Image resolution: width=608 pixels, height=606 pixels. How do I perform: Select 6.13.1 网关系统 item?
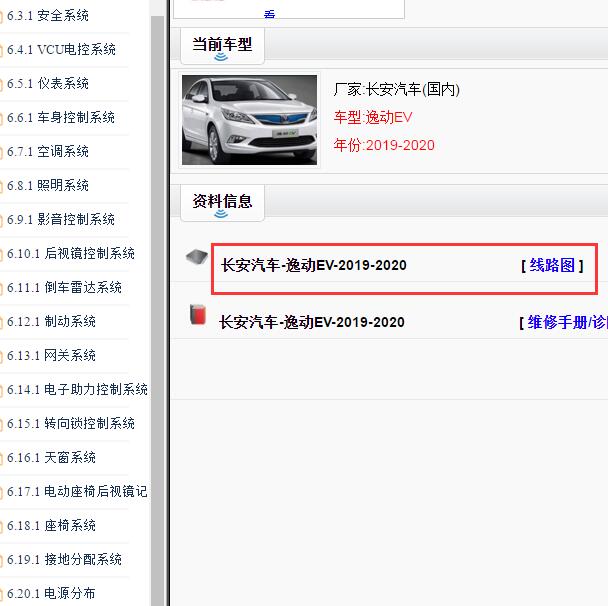[x=51, y=356]
